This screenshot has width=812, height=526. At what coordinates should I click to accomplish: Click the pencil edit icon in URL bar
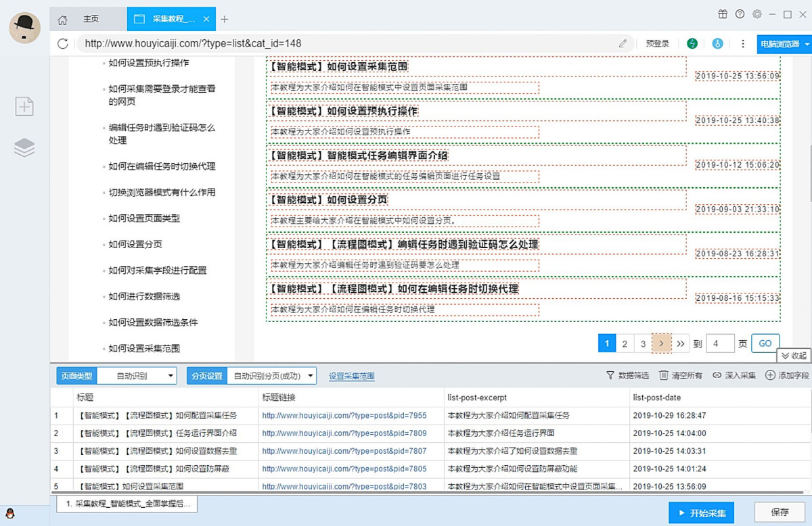click(623, 44)
